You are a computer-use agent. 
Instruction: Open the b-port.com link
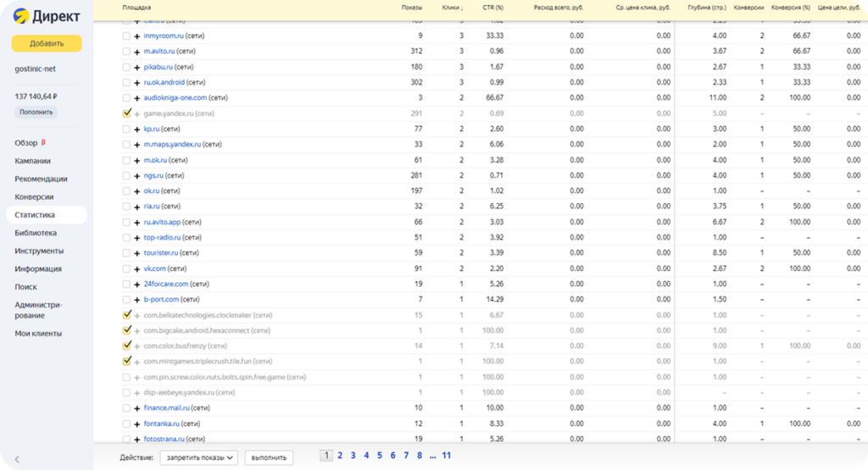tap(161, 299)
